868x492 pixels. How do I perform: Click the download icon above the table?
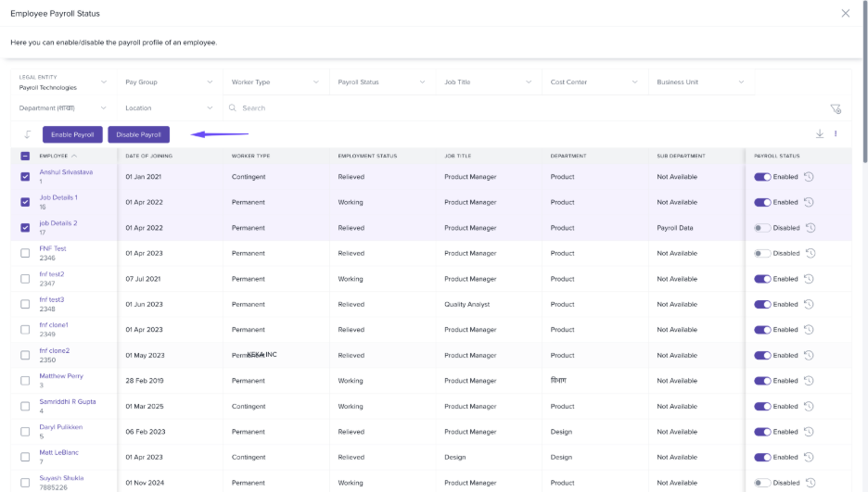(x=819, y=133)
